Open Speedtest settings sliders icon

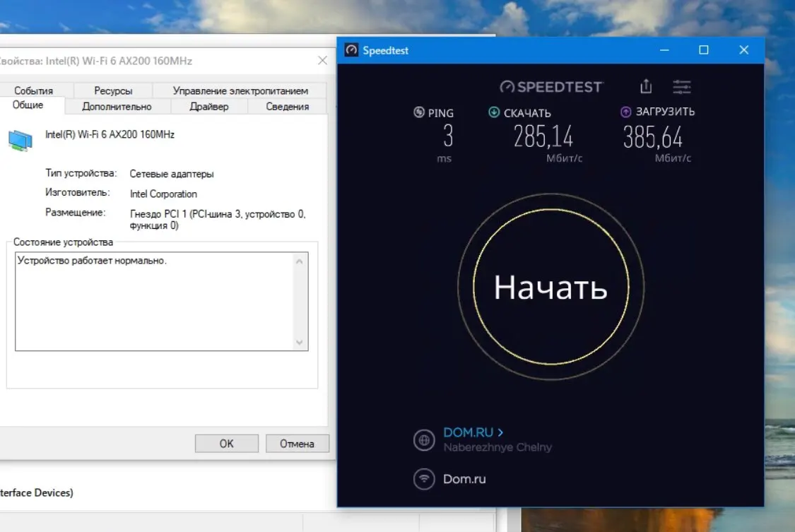[x=681, y=87]
